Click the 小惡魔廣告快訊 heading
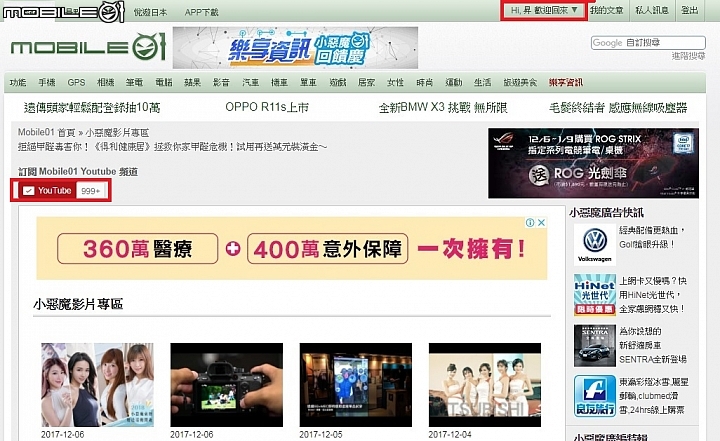 click(x=606, y=213)
